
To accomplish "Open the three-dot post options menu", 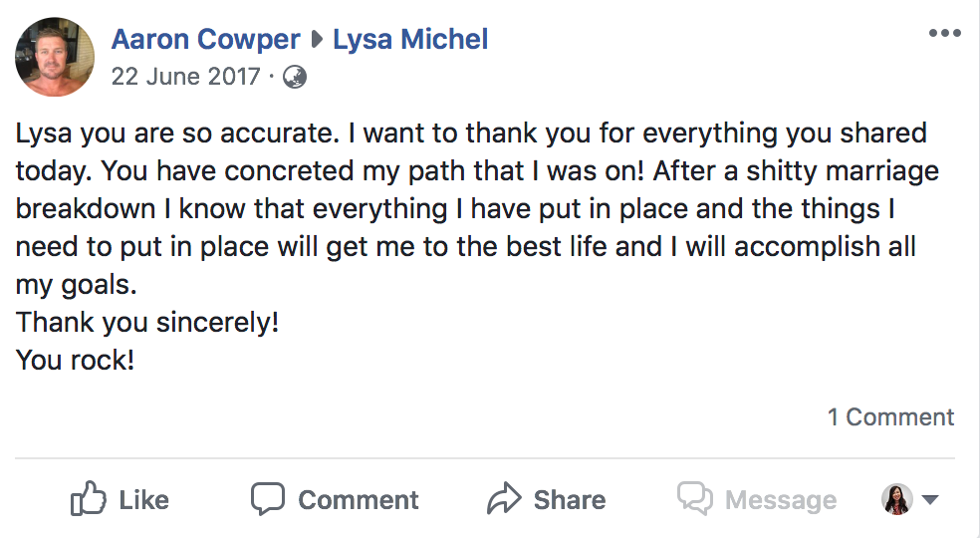I will [944, 33].
